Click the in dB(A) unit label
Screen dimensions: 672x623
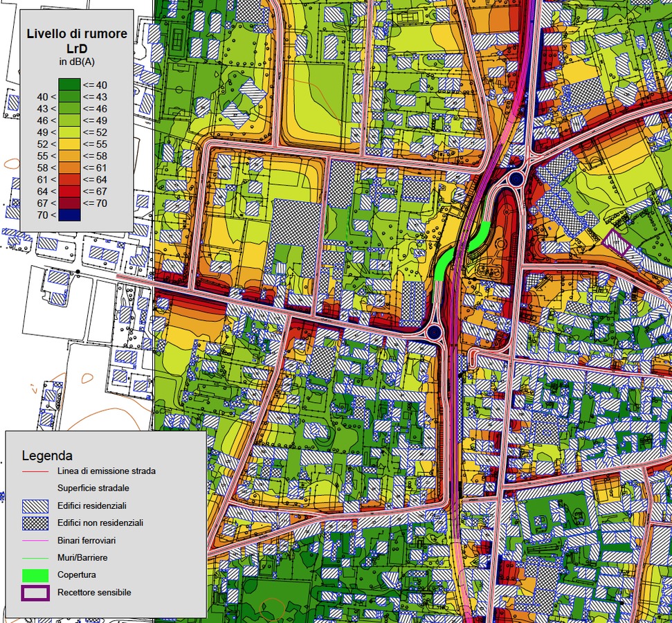click(x=76, y=62)
